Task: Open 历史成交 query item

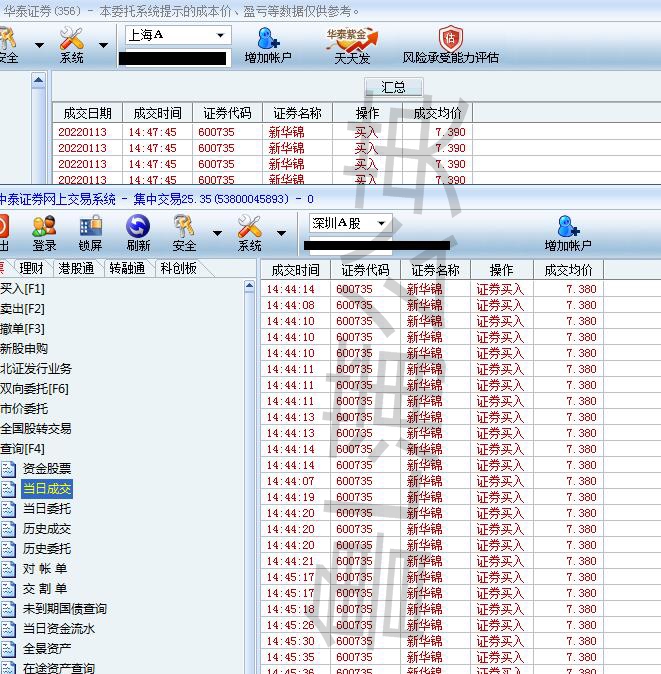Action: (x=47, y=529)
